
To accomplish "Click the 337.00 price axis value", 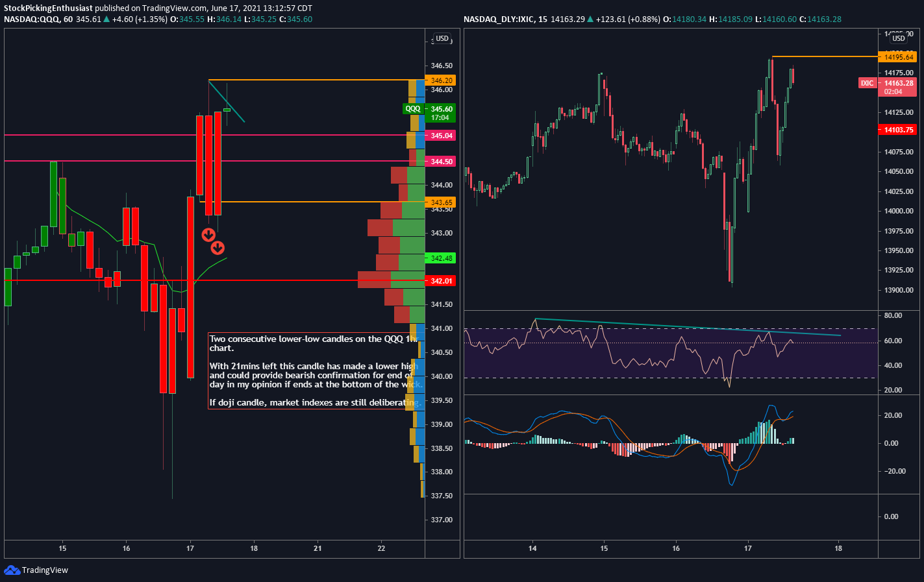I will pyautogui.click(x=442, y=520).
